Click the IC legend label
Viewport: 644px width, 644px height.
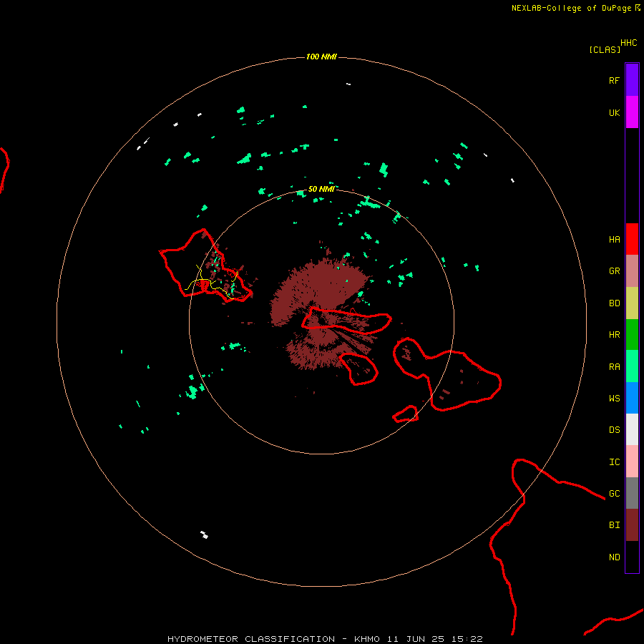(x=614, y=462)
